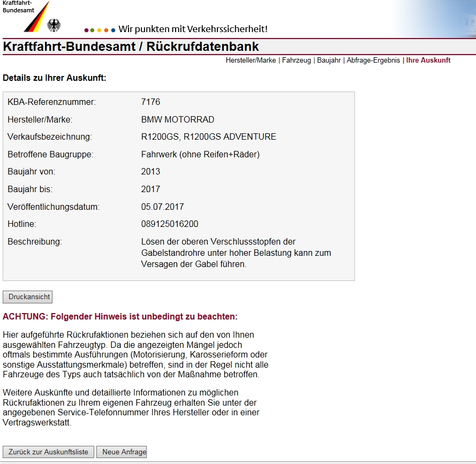476x464 pixels.
Task: Click the federal eagle emblem
Action: coord(54,25)
